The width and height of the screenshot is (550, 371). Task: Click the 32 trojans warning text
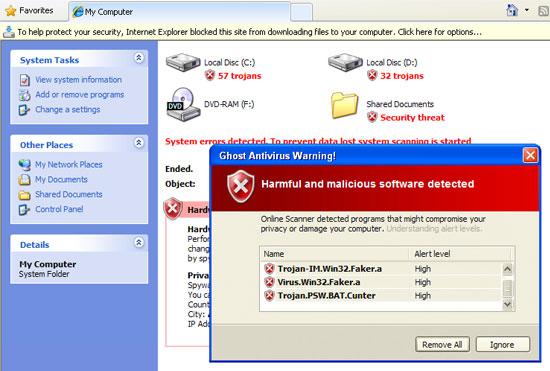point(402,76)
